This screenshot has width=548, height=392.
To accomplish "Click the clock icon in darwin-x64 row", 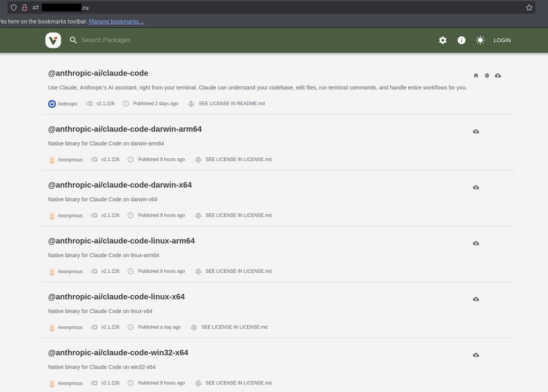I will pos(131,215).
